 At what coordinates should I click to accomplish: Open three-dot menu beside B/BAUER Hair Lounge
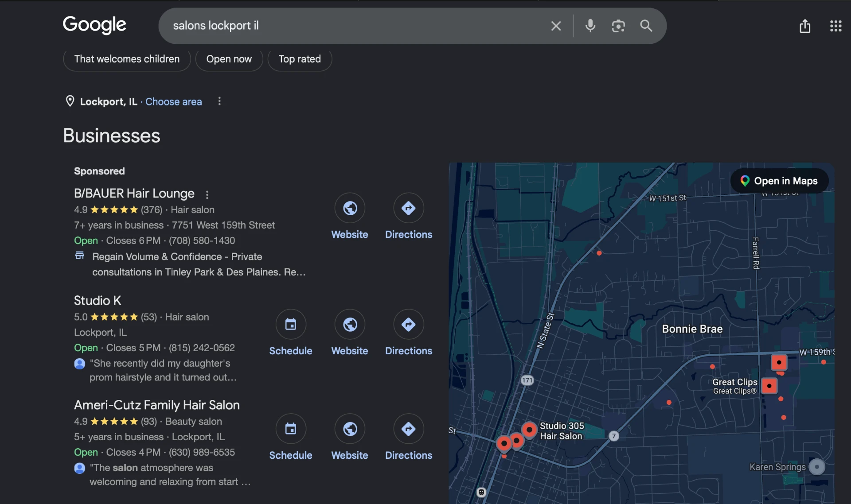207,194
